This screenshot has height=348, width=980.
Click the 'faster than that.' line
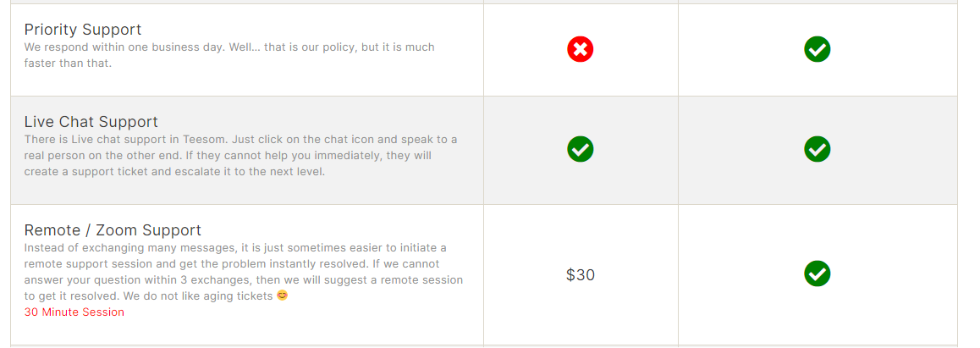click(x=68, y=64)
